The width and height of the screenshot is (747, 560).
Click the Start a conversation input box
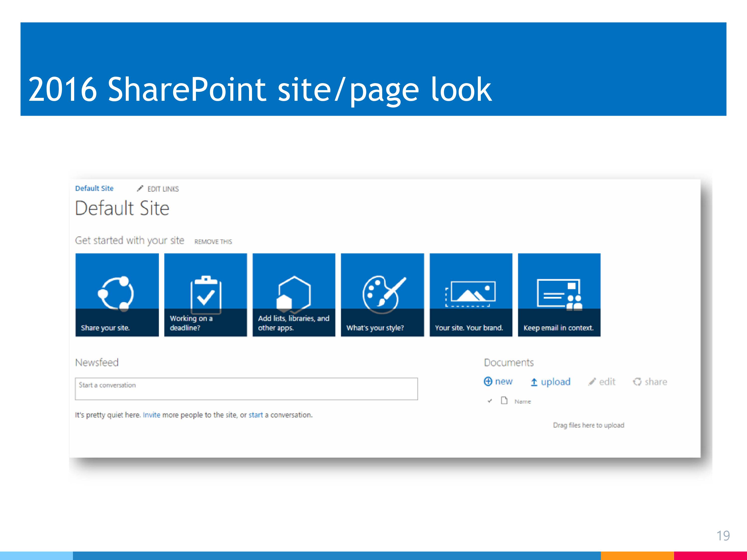(246, 389)
